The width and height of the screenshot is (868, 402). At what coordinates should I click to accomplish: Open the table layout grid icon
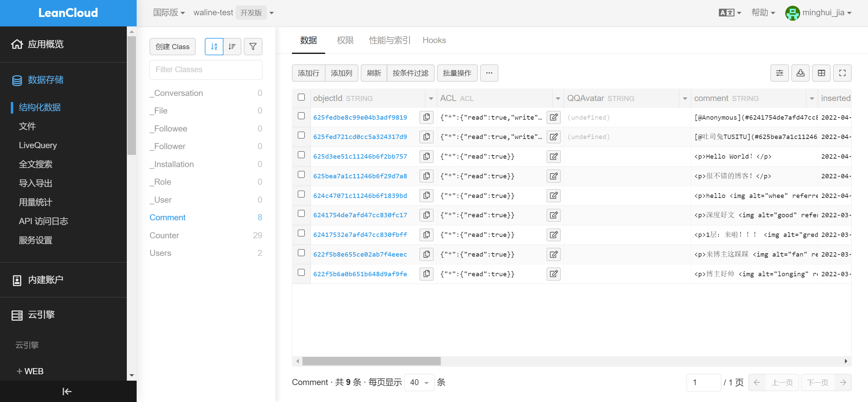coord(821,73)
